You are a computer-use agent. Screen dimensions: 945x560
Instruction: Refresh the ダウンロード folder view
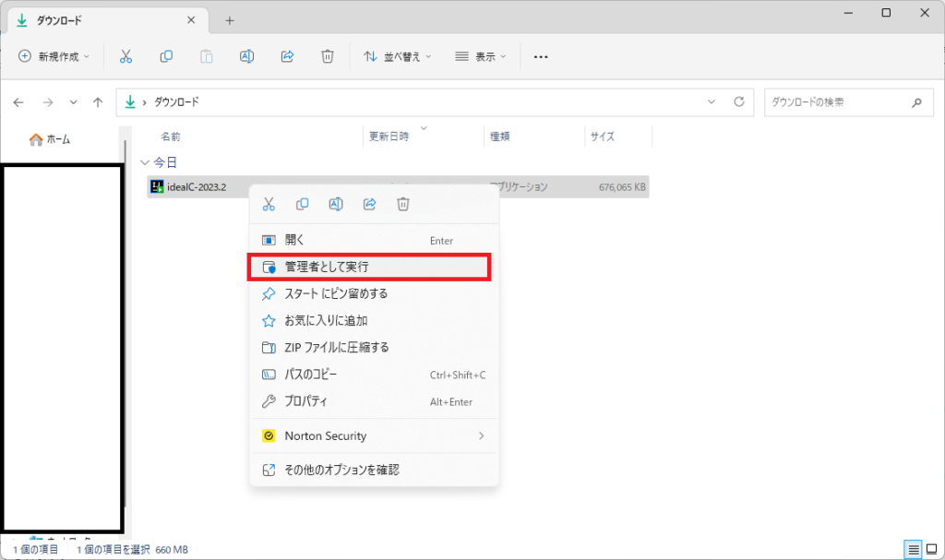[x=739, y=101]
